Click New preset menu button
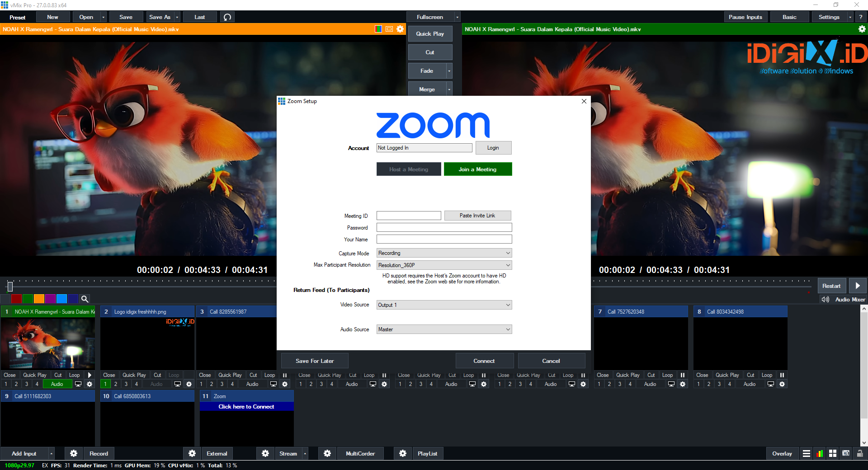The image size is (868, 470). tap(52, 17)
